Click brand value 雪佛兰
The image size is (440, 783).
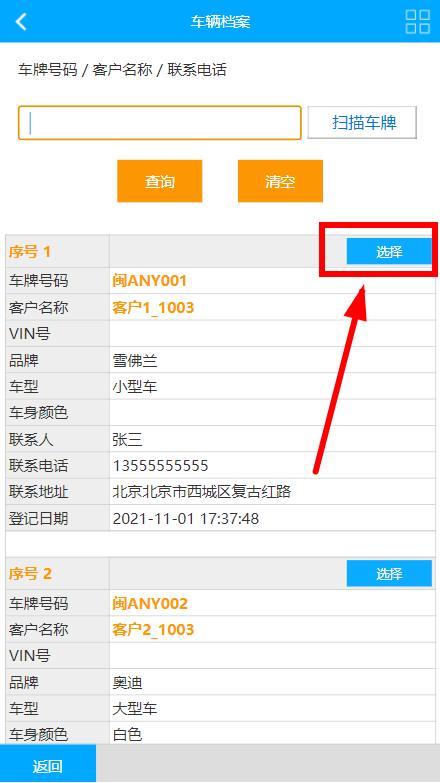point(135,360)
